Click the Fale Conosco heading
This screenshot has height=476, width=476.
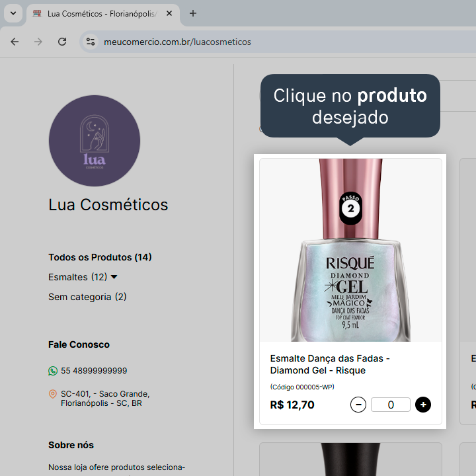point(79,344)
